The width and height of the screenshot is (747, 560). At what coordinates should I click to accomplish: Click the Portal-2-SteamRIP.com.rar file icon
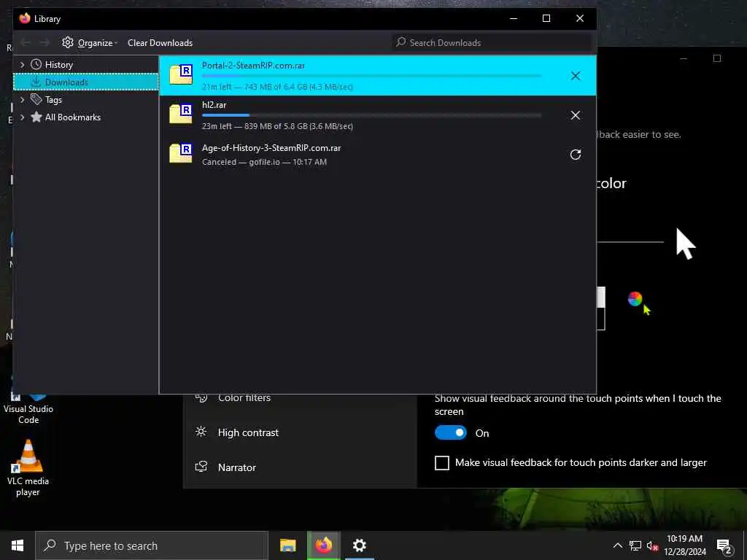[x=181, y=75]
